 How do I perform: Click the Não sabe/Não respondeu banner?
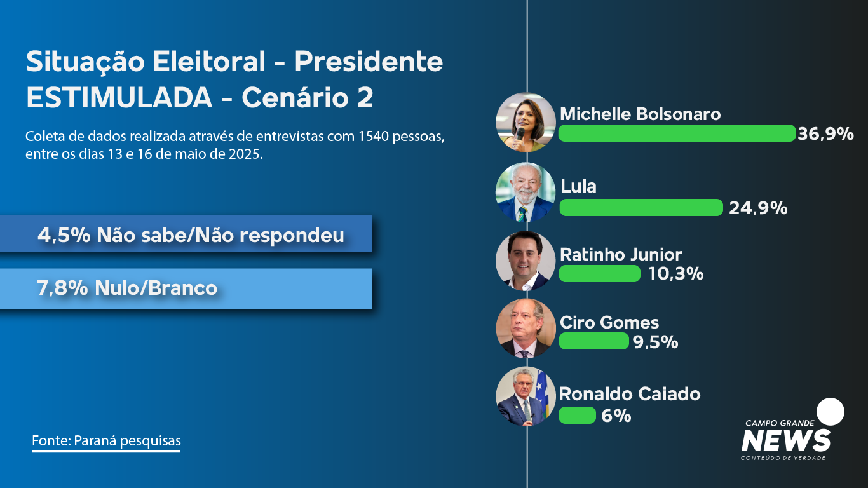point(186,233)
